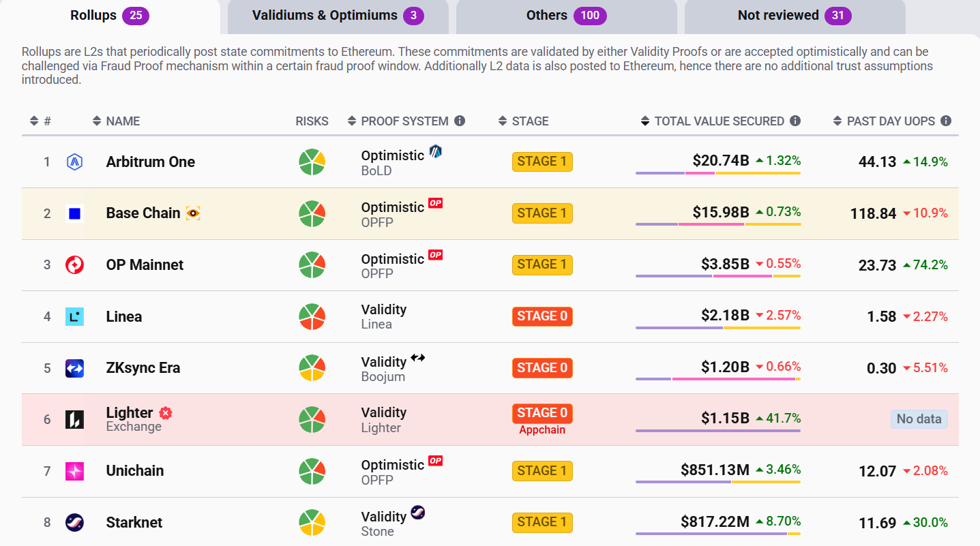The height and width of the screenshot is (546, 980).
Task: Click the Arbitrum One logo icon
Action: point(74,162)
